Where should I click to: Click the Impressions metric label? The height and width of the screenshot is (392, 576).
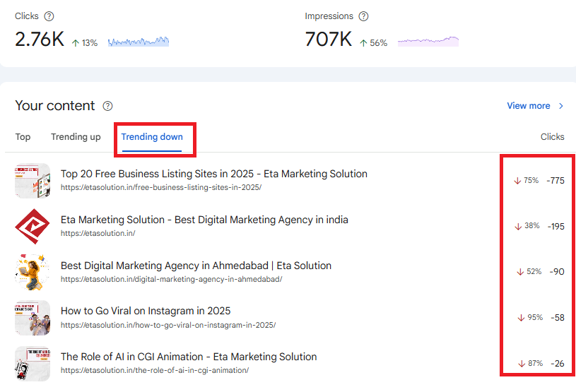(x=329, y=16)
